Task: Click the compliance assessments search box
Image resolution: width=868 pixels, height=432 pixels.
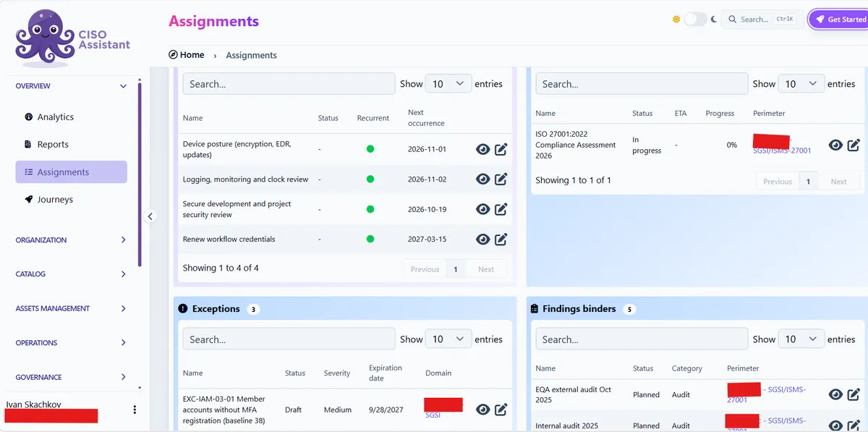Action: click(642, 84)
